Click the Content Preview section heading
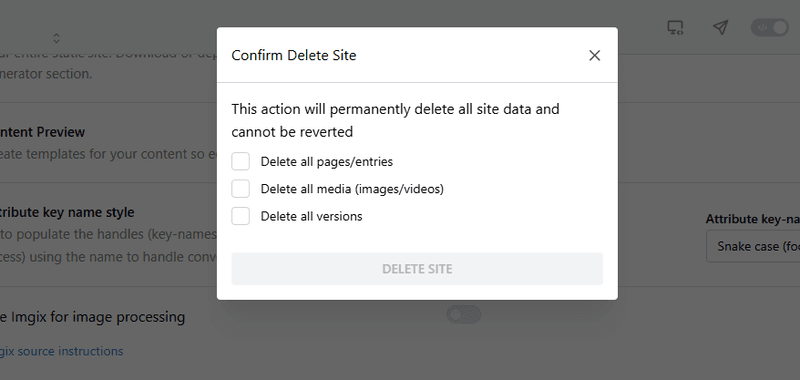Image resolution: width=800 pixels, height=380 pixels. pyautogui.click(x=42, y=132)
